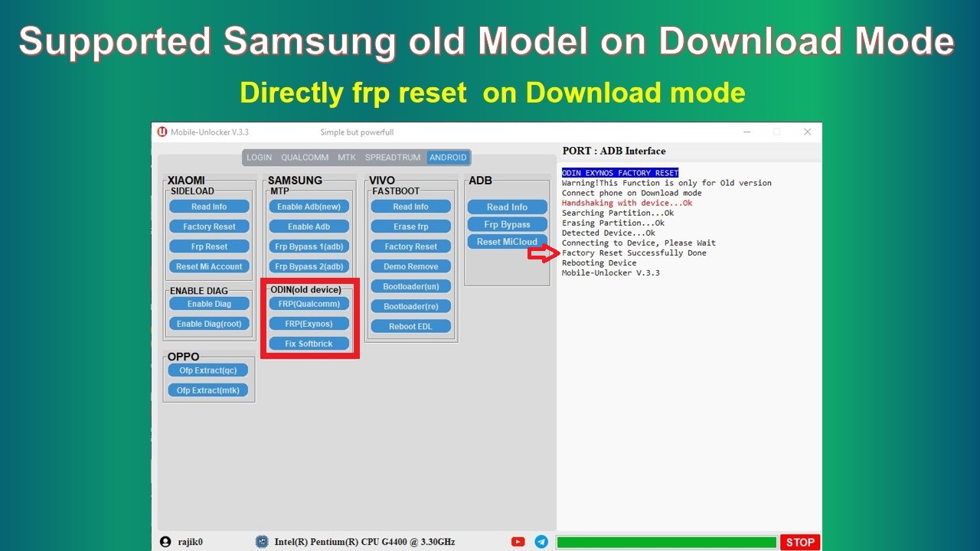Click the FRP(Qualcomm) Odin button
Image resolution: width=980 pixels, height=551 pixels.
(309, 304)
